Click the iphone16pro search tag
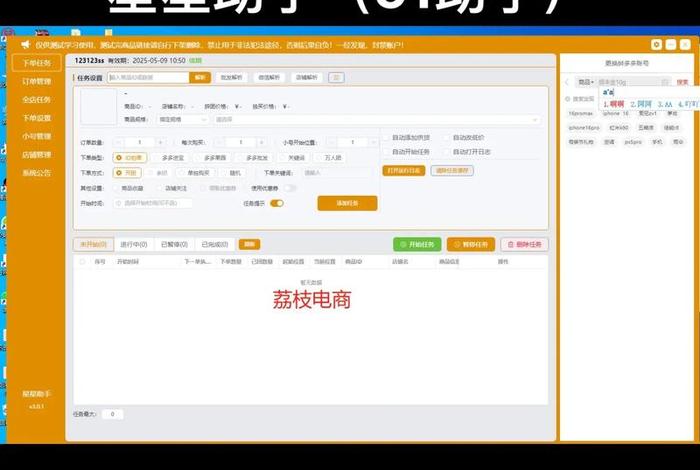The height and width of the screenshot is (470, 700). [583, 128]
